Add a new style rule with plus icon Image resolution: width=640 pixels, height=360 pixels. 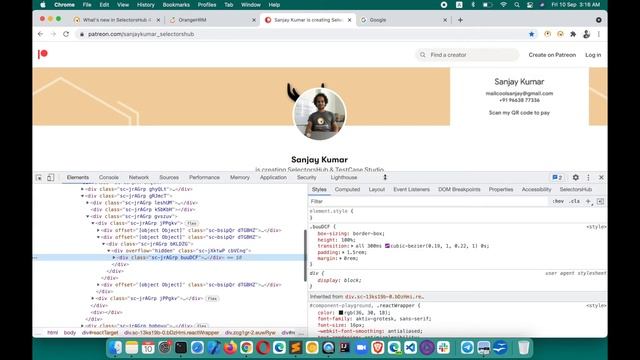588,201
